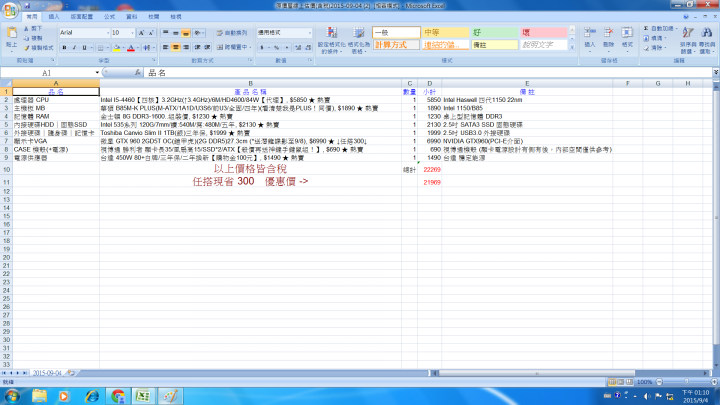
Task: Click AutoSum 自動加總 button
Action: (x=660, y=28)
